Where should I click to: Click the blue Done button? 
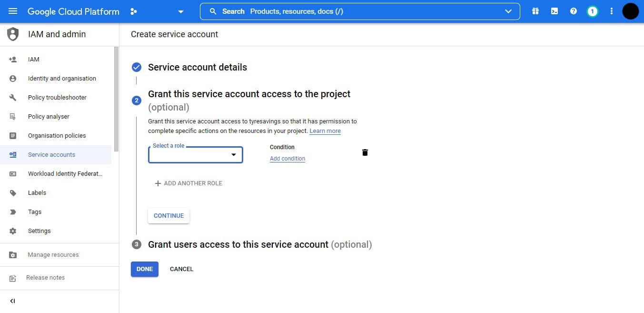click(145, 269)
